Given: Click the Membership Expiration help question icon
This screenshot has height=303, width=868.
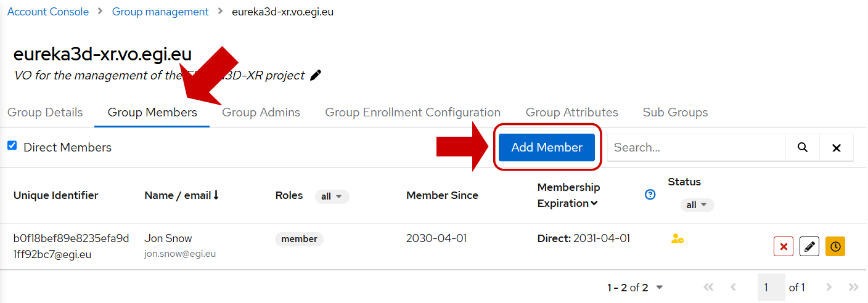Looking at the screenshot, I should [650, 195].
